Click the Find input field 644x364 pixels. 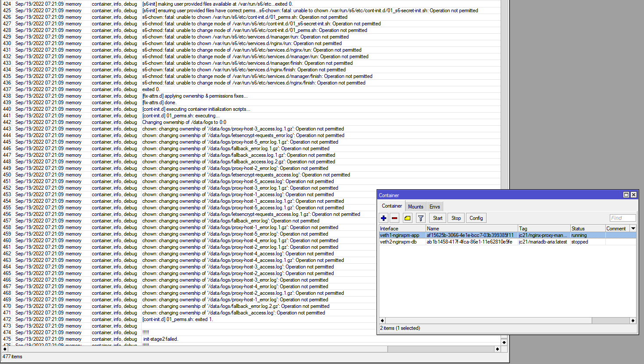623,218
